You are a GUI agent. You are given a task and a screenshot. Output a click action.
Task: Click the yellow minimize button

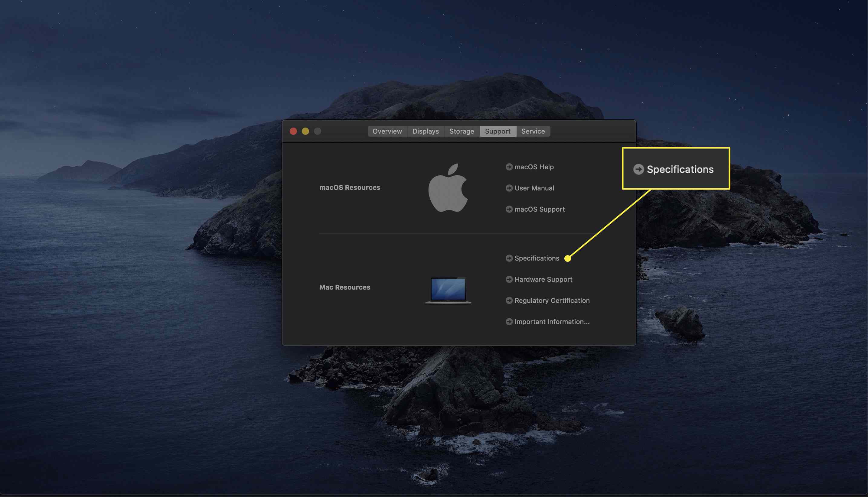click(x=305, y=131)
